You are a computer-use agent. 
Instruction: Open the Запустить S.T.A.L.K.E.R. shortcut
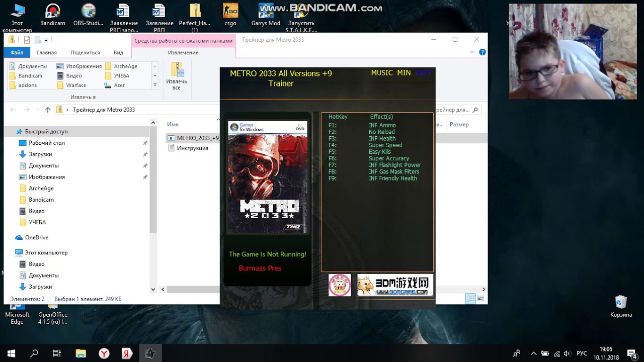[301, 18]
